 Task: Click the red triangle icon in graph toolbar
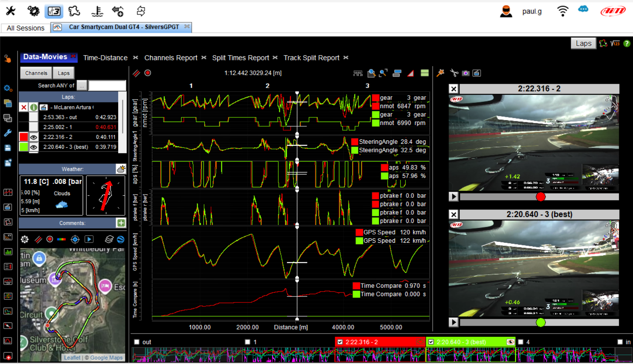(410, 73)
